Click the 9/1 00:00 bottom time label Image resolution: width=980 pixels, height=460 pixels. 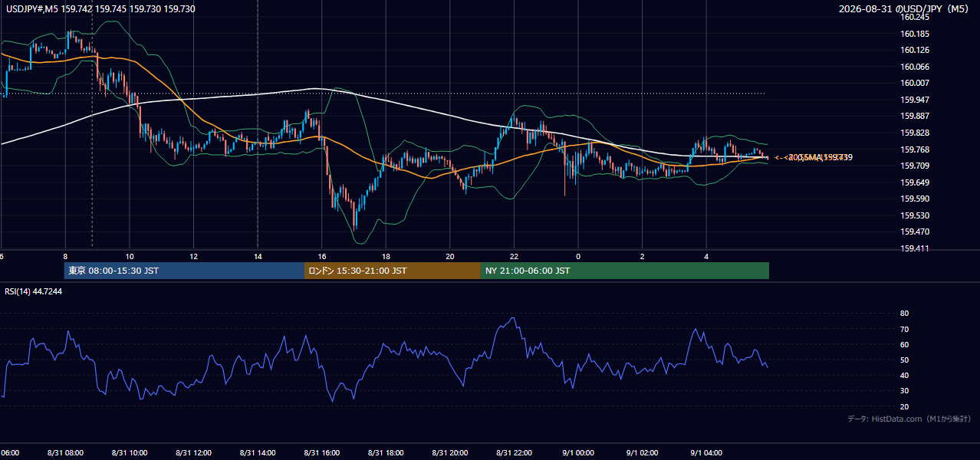pyautogui.click(x=578, y=452)
